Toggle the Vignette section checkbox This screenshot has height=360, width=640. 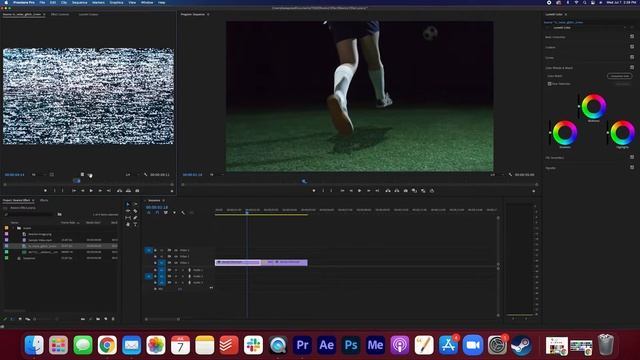[x=632, y=167]
